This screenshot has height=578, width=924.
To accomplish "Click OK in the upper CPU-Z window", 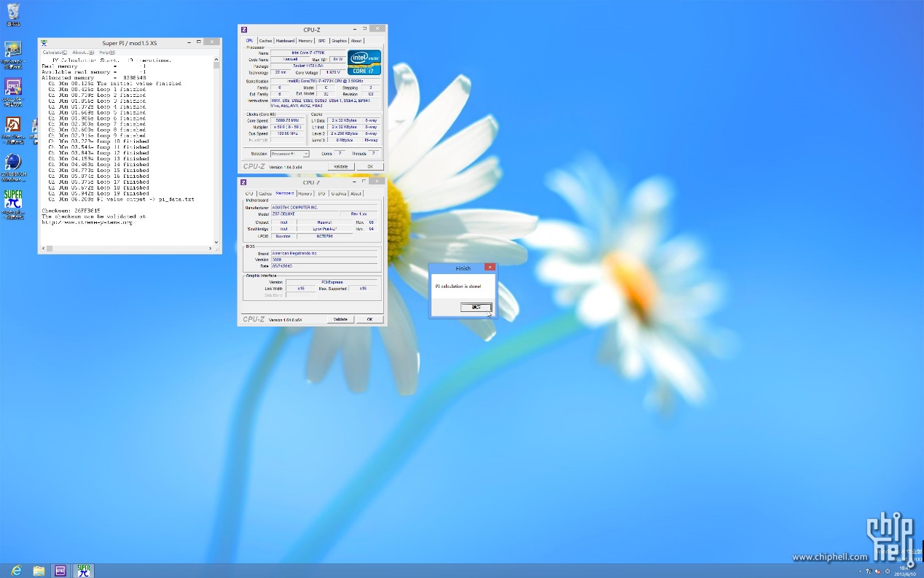I will coord(369,167).
